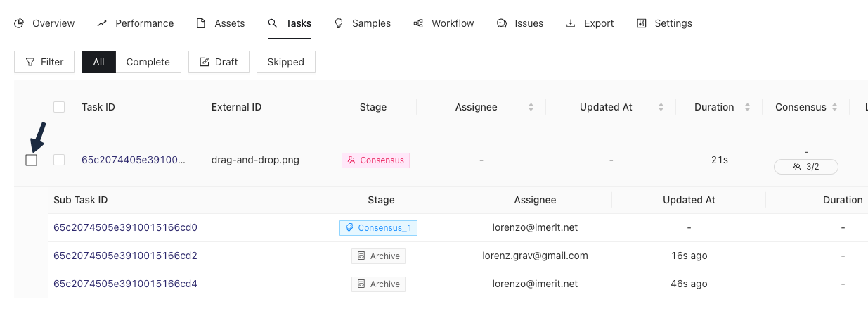The width and height of the screenshot is (868, 309).
Task: Click the Performance trend line icon
Action: pos(102,23)
